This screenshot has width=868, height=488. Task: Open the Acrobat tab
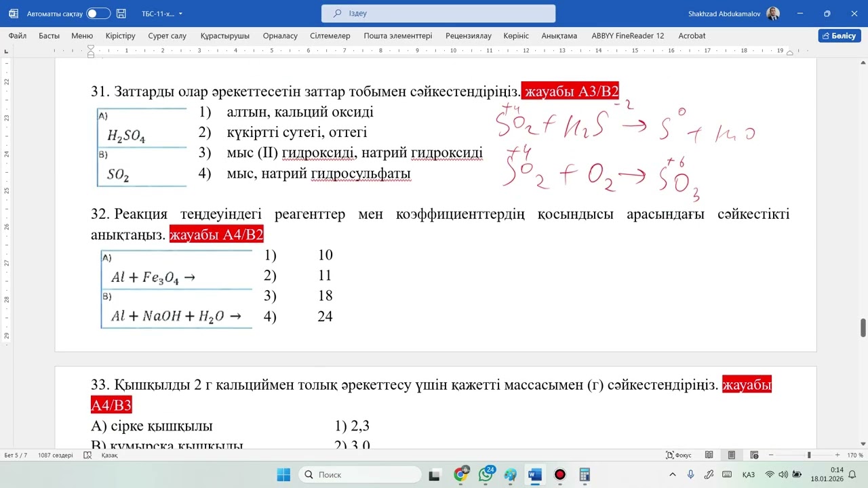tap(692, 36)
